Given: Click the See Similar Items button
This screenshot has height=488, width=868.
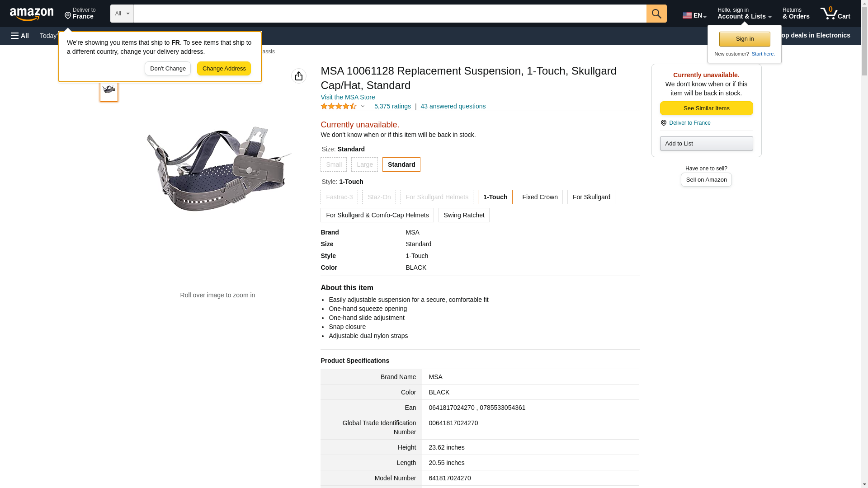Looking at the screenshot, I should (706, 108).
